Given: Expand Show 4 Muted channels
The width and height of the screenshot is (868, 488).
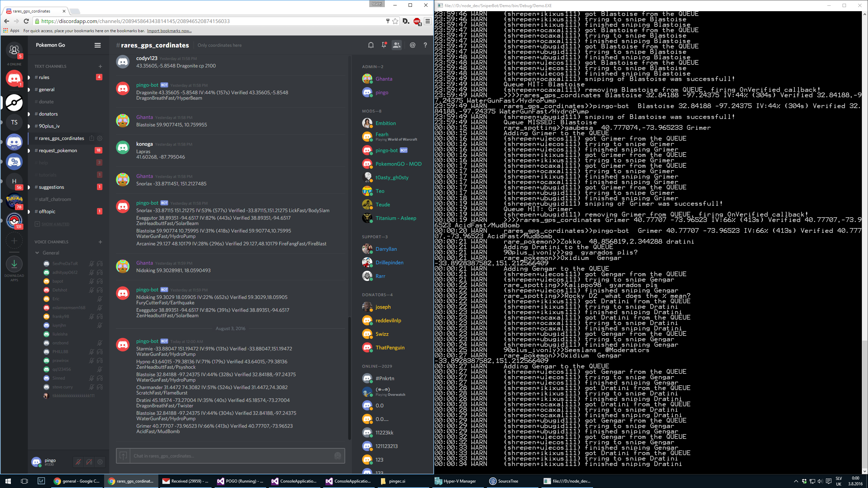Looking at the screenshot, I should click(55, 224).
